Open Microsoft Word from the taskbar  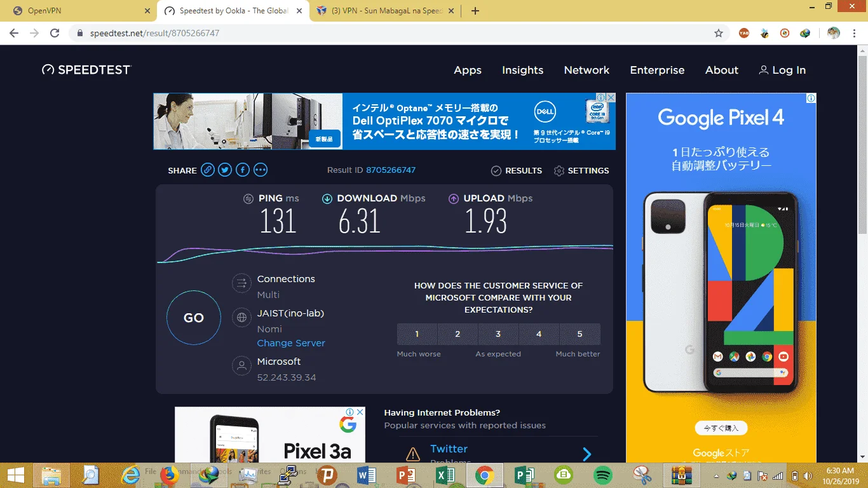point(367,475)
